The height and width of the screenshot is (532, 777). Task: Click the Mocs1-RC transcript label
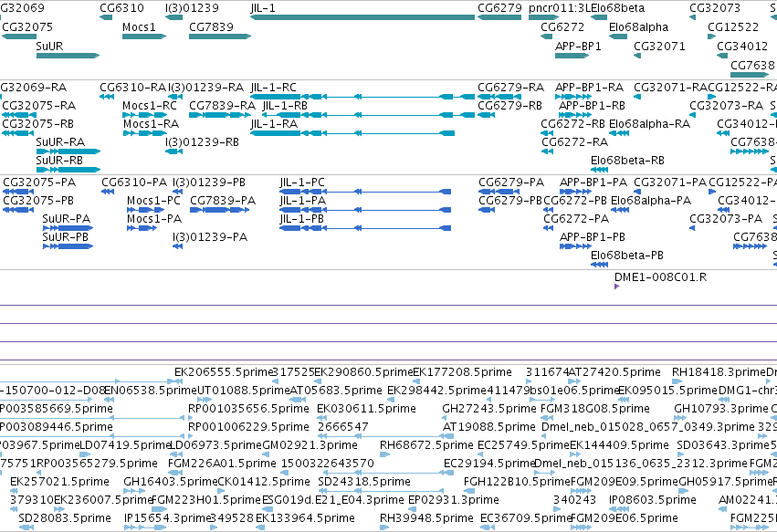click(150, 106)
